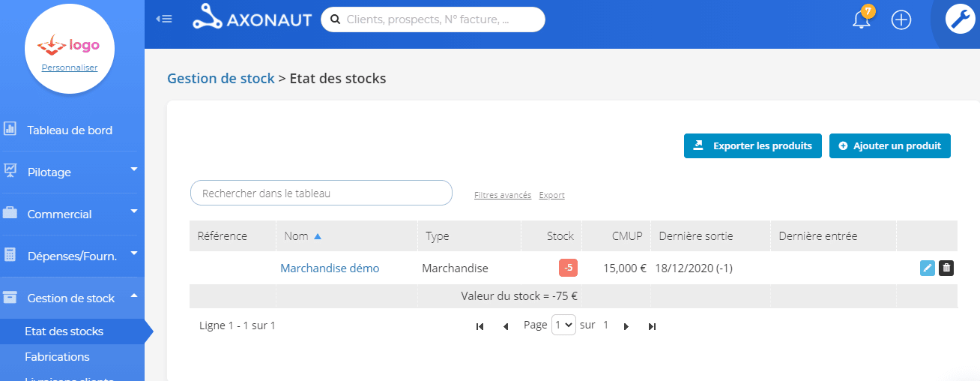The height and width of the screenshot is (381, 980).
Task: Open notifications bell with 7 badge
Action: pyautogui.click(x=862, y=18)
